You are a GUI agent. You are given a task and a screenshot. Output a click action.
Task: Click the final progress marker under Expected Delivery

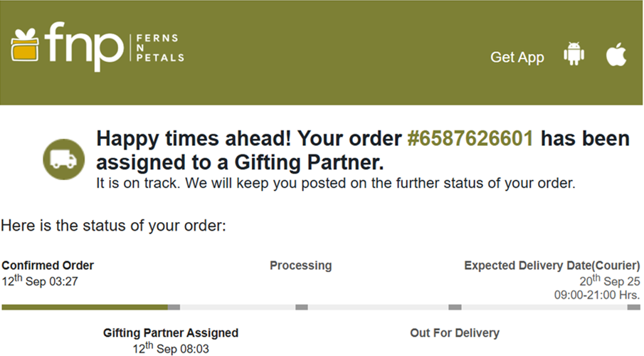coord(633,307)
